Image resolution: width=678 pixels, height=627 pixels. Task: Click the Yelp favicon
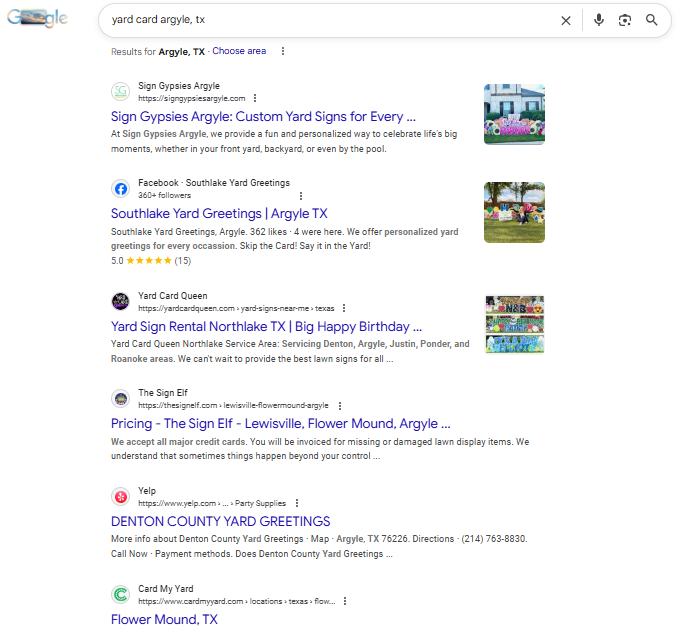coord(121,496)
